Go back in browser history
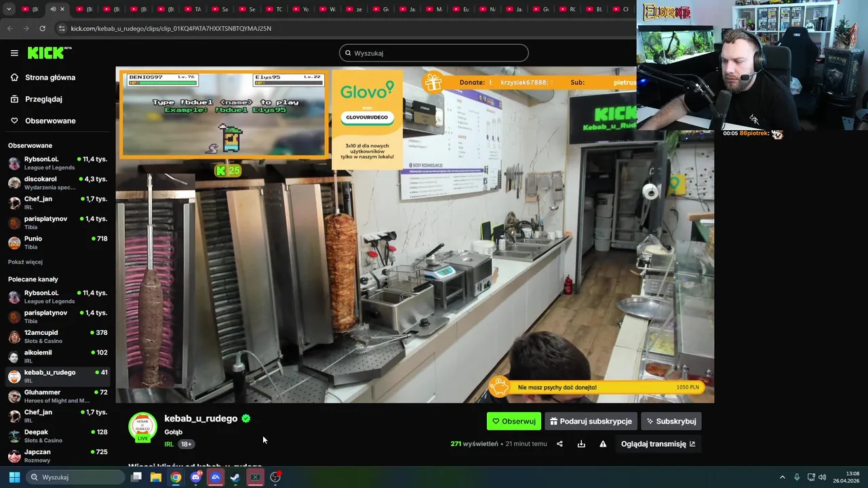The height and width of the screenshot is (488, 868). pyautogui.click(x=9, y=28)
